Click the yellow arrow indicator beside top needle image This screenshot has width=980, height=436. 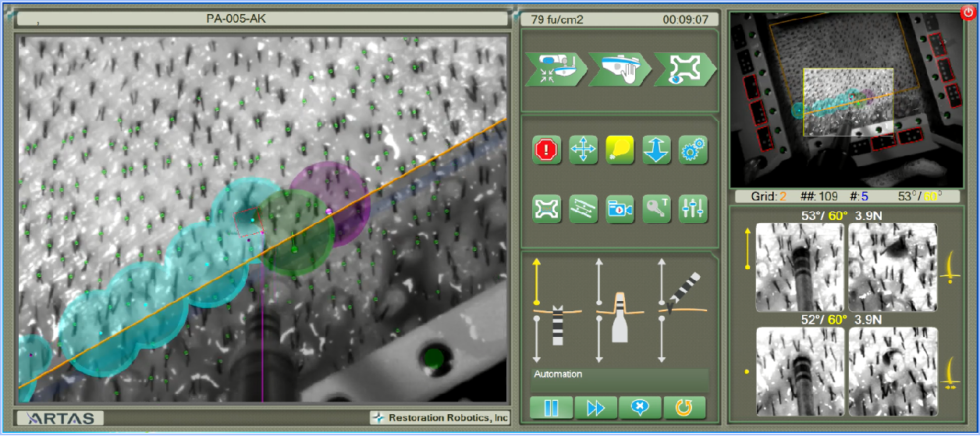747,248
